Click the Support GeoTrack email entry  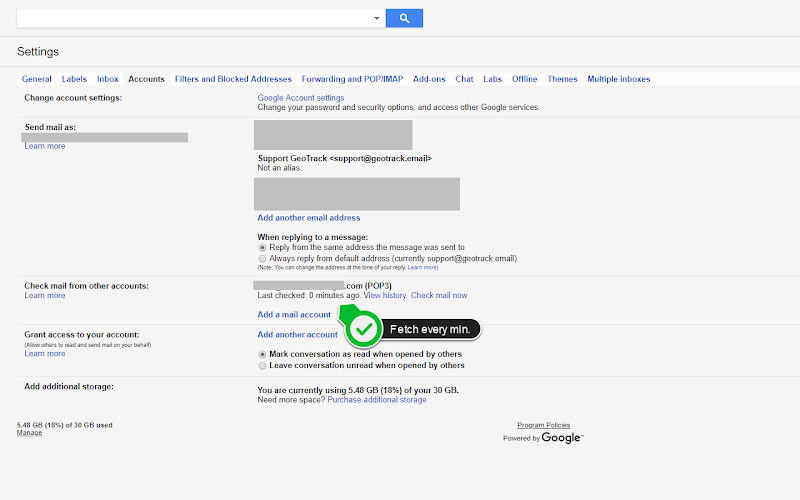[x=345, y=159]
